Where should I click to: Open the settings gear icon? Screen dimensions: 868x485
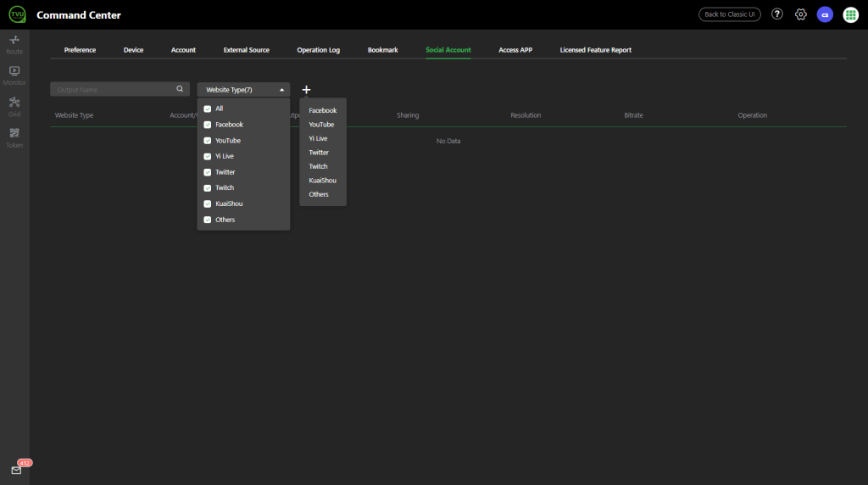800,14
